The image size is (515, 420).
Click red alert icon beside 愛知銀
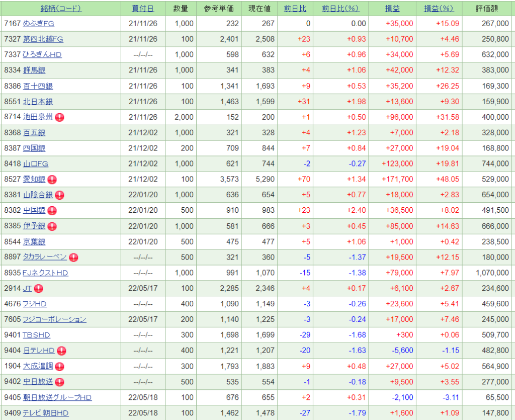[52, 179]
